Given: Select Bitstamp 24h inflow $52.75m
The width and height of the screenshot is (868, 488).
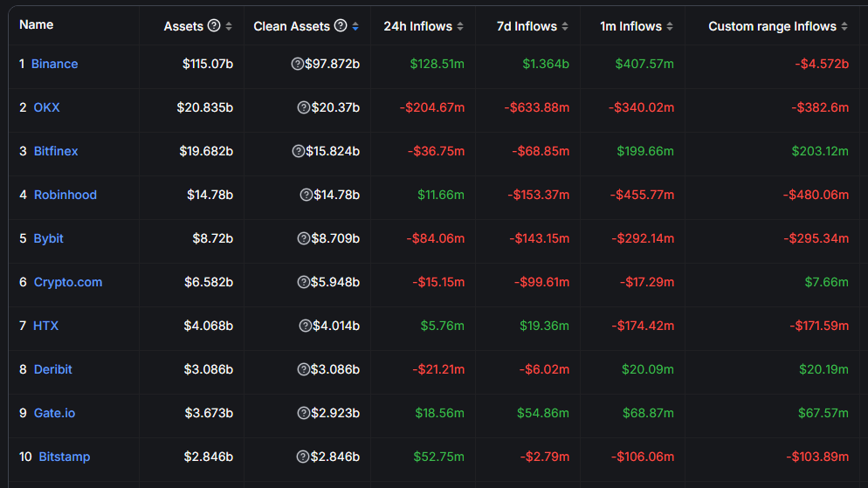Looking at the screenshot, I should pyautogui.click(x=439, y=457).
